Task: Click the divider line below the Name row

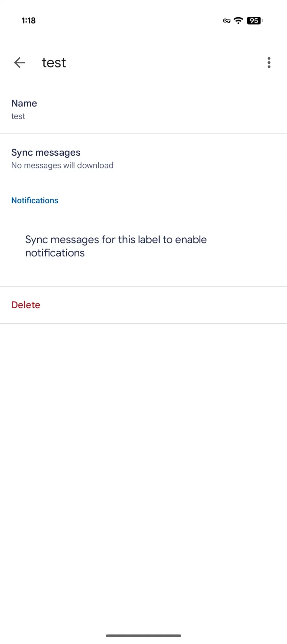Action: [x=143, y=134]
